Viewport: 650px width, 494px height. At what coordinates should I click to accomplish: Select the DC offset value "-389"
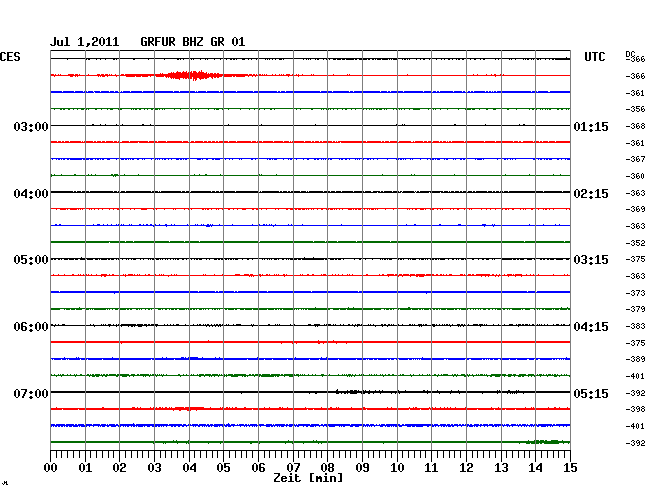635,359
